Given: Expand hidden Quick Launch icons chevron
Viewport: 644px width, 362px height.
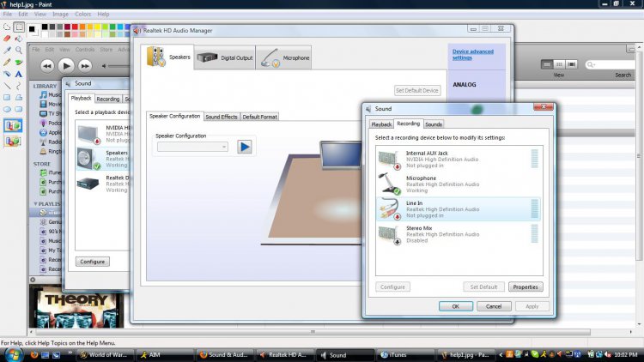Looking at the screenshot, I should [x=70, y=353].
